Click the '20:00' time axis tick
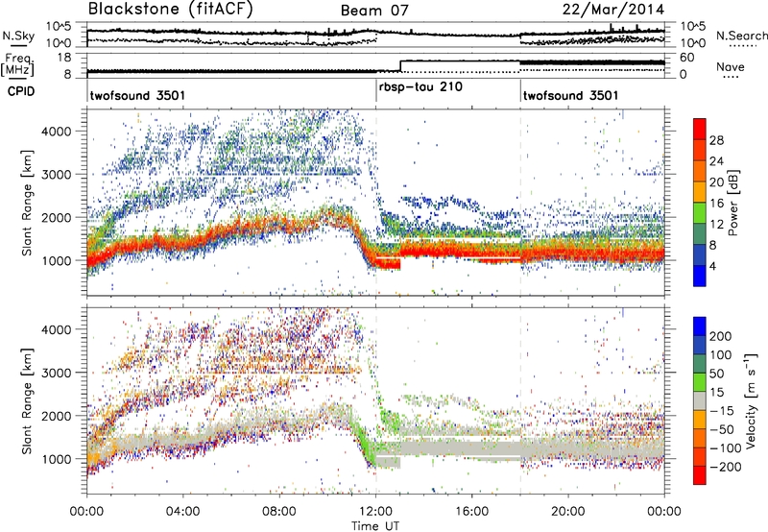This screenshot has width=768, height=532. click(x=568, y=512)
